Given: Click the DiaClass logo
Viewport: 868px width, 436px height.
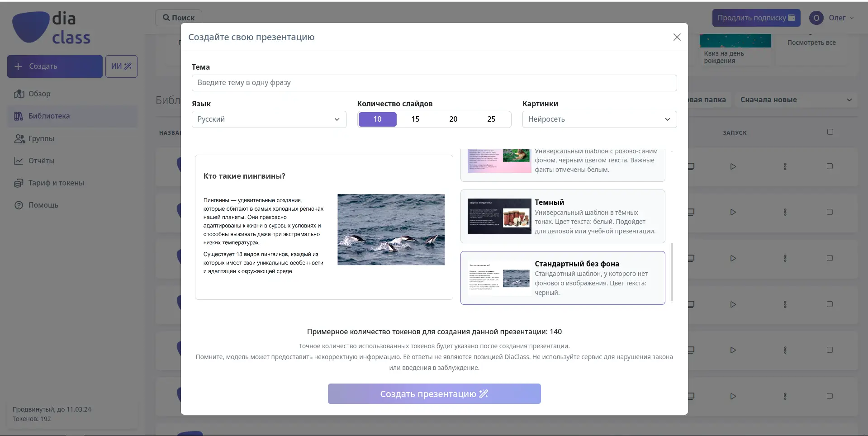Looking at the screenshot, I should [x=51, y=28].
